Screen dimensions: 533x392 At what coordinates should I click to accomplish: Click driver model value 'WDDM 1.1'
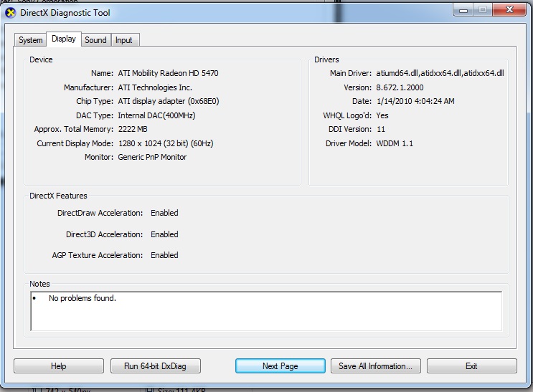(395, 143)
